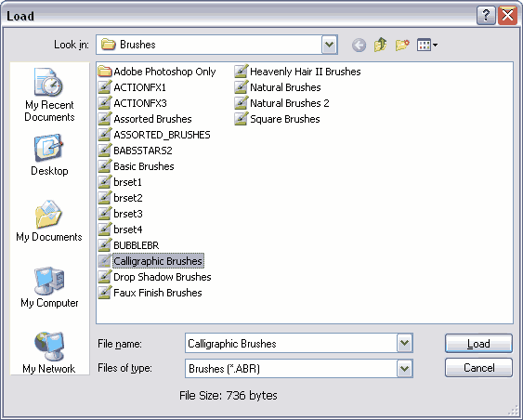Click the dialog help question mark button

pos(486,15)
